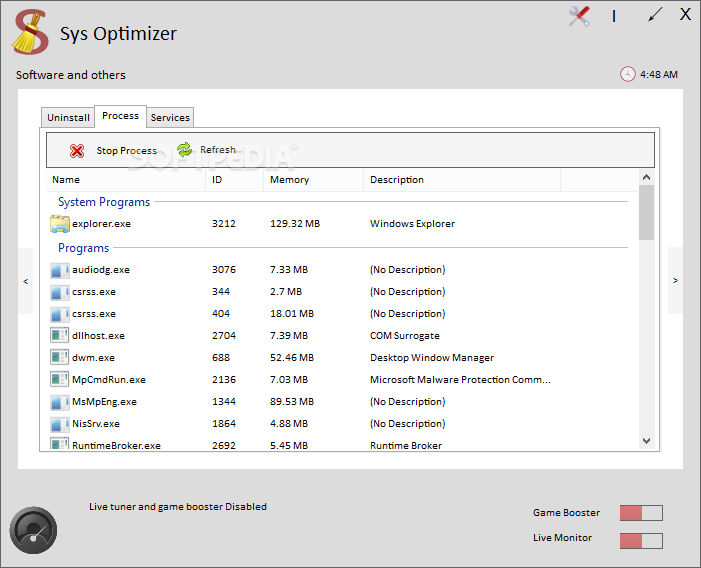Image resolution: width=701 pixels, height=568 pixels.
Task: Select the MsMpEng.exe process name
Action: pos(105,402)
